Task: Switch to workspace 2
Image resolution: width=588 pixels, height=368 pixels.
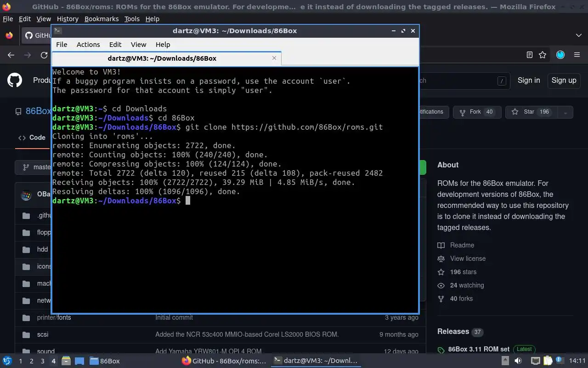Action: (31, 361)
